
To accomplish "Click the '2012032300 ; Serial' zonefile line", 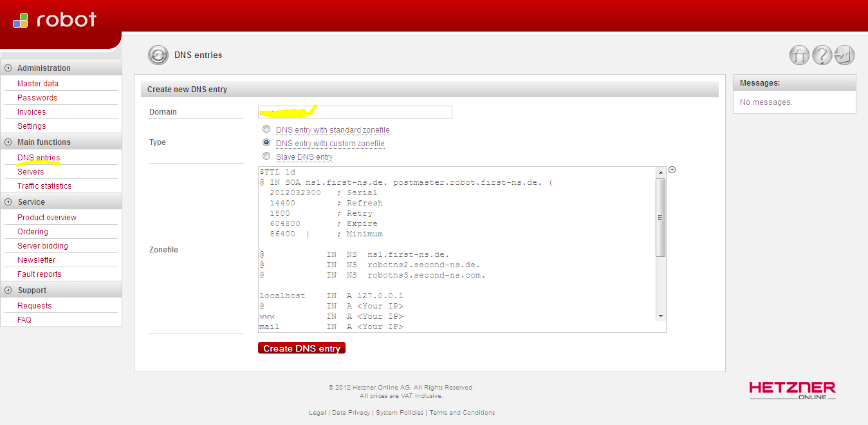I will coord(324,193).
